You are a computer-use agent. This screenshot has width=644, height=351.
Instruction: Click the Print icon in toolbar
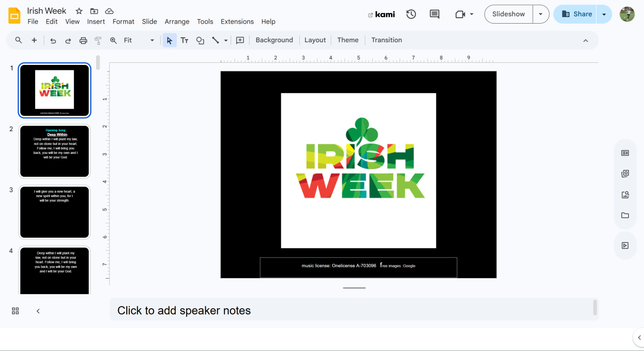point(84,40)
